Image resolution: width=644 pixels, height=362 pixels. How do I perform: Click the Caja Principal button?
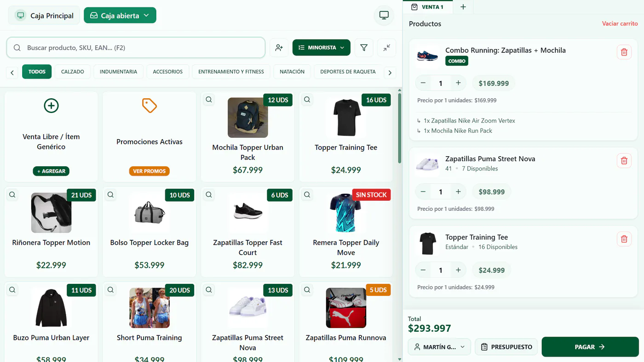(x=44, y=16)
